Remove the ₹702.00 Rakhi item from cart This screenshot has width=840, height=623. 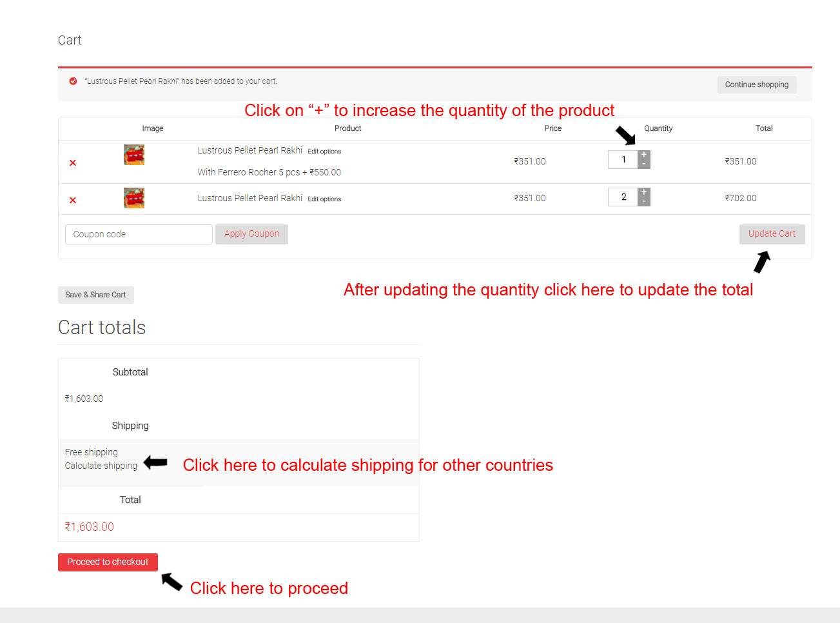73,201
